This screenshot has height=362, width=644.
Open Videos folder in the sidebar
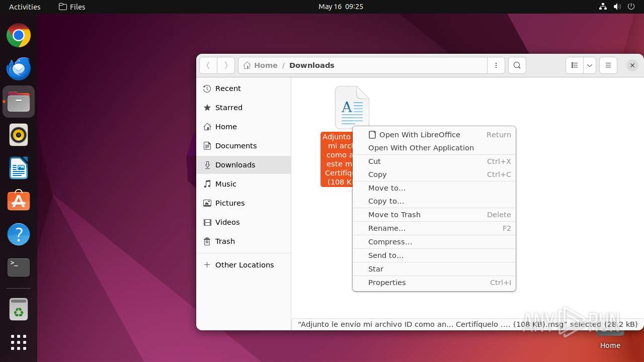[244, 222]
